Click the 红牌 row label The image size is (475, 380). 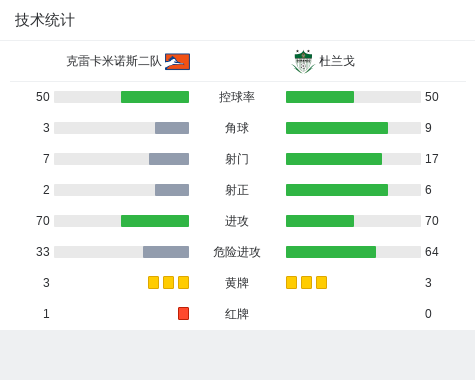click(237, 314)
